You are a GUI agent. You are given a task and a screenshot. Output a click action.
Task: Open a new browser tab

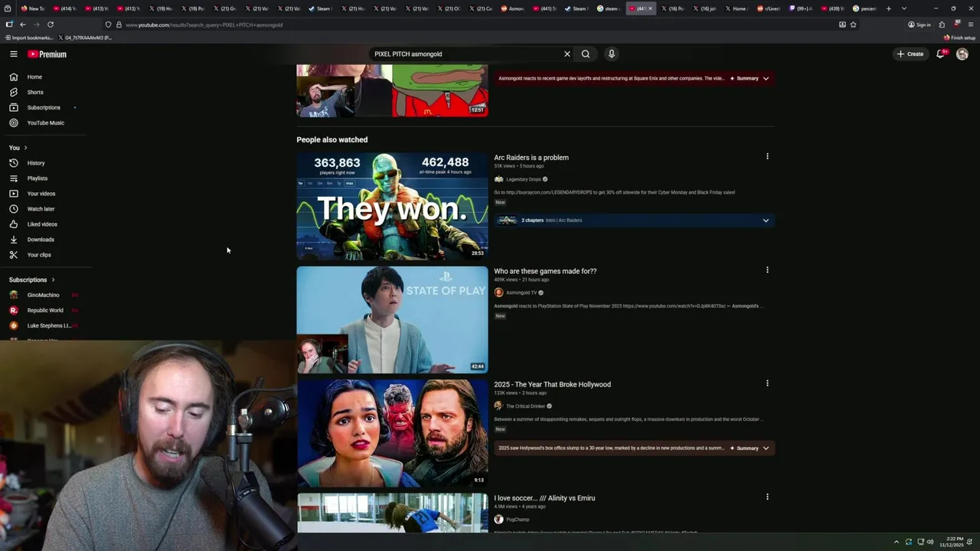click(889, 8)
